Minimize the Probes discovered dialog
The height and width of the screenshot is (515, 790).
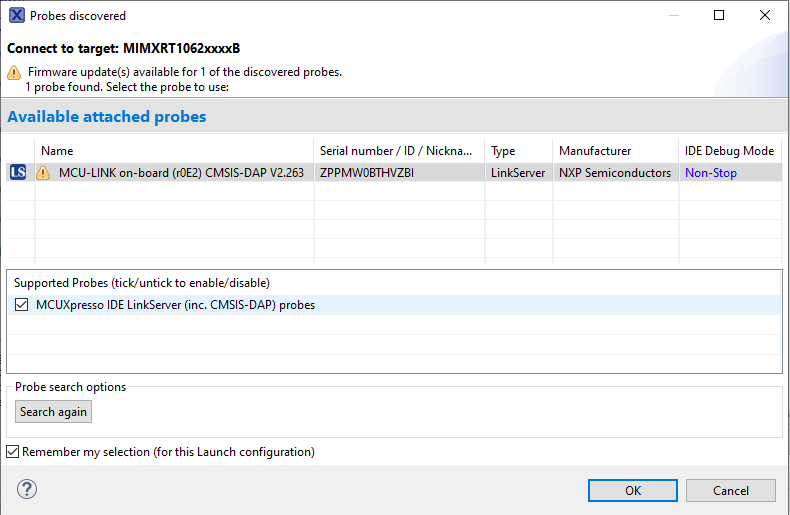pos(673,16)
